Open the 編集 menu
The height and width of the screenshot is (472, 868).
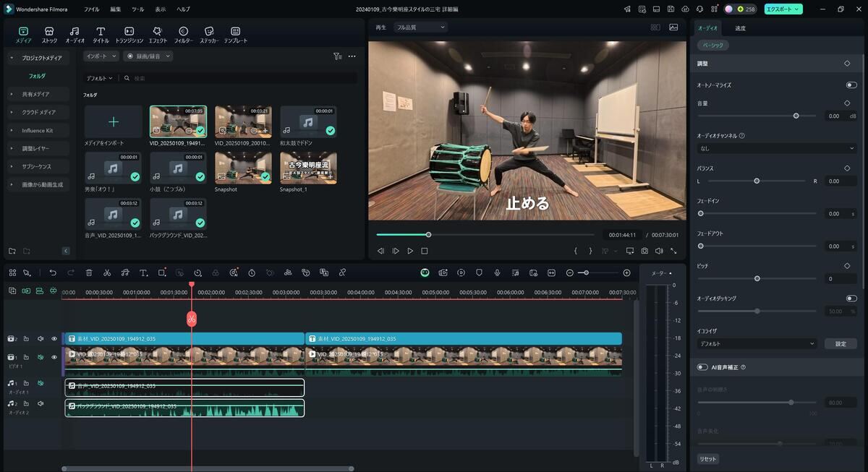(x=116, y=9)
